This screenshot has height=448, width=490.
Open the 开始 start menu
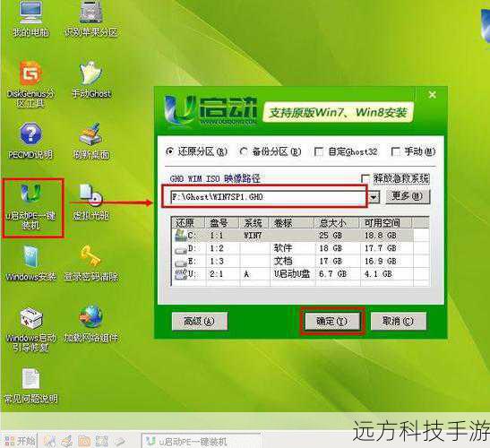20,441
